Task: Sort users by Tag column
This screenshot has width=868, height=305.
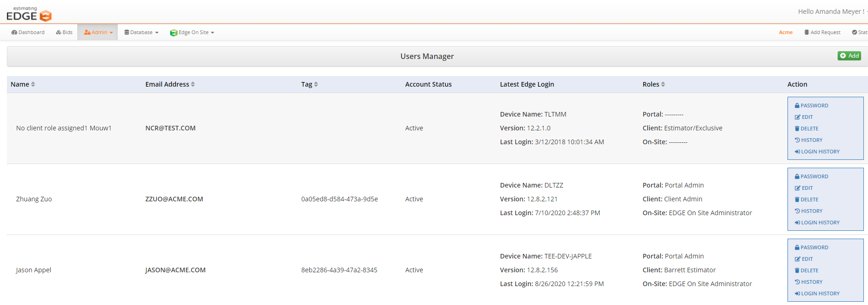Action: 310,84
